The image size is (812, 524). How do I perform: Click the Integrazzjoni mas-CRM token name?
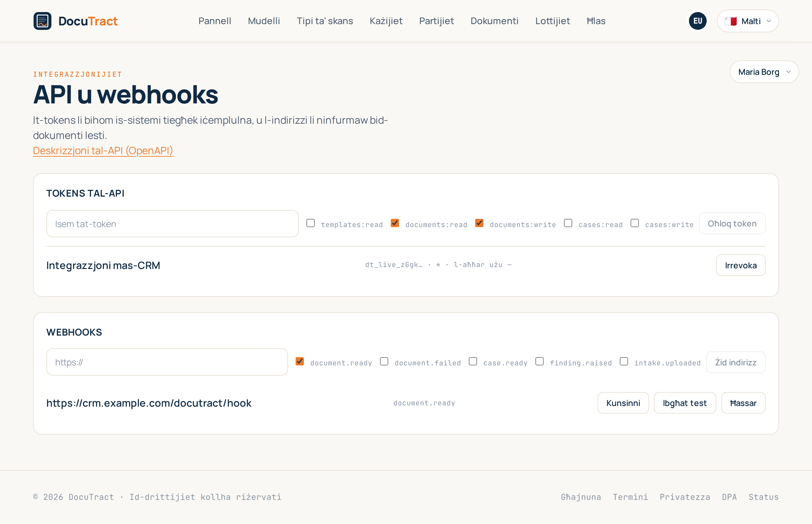(x=103, y=265)
